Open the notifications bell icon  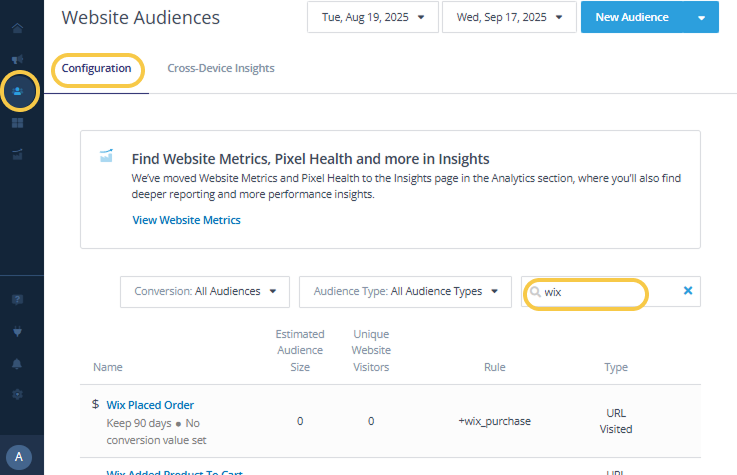tap(18, 363)
